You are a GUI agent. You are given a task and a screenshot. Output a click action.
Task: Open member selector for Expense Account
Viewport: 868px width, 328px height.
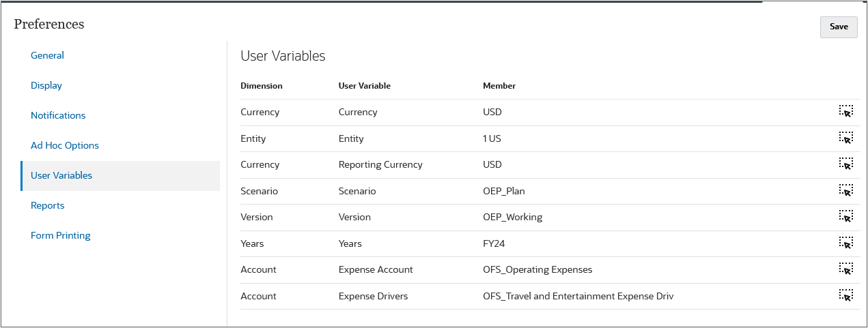pos(846,269)
